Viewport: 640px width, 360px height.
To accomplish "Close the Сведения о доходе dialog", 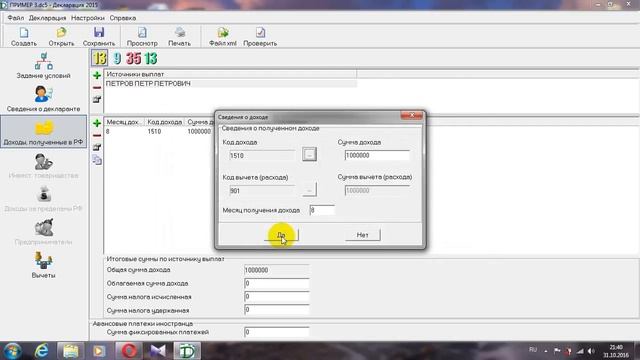I will [411, 116].
